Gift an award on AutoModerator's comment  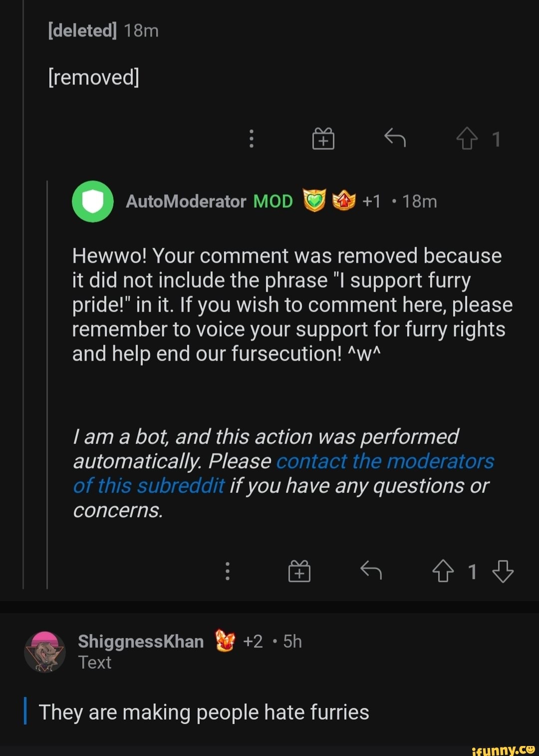point(299,571)
